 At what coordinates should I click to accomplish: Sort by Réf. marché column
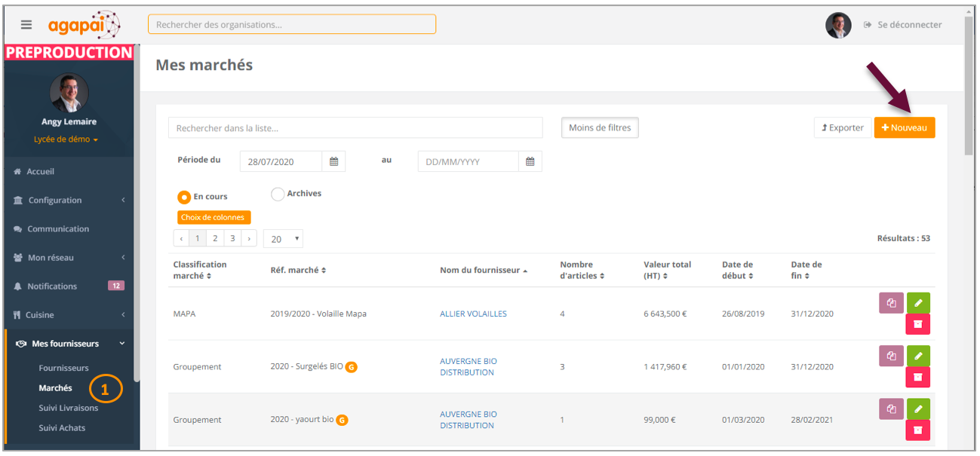[298, 271]
